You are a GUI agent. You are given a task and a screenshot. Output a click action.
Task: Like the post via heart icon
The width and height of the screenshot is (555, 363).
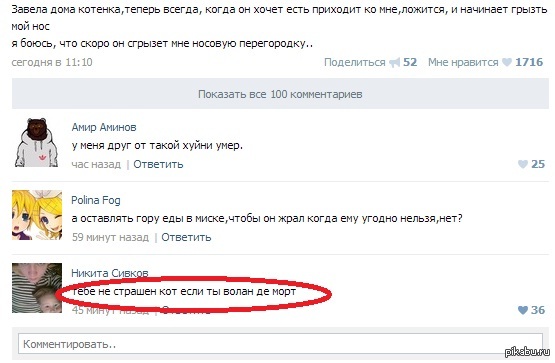pos(507,62)
